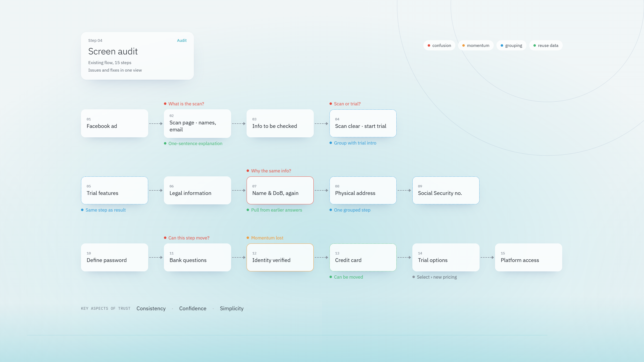The image size is (644, 362).
Task: Click the 'KEY ASPECTS OF TRUST' label
Action: (106, 308)
